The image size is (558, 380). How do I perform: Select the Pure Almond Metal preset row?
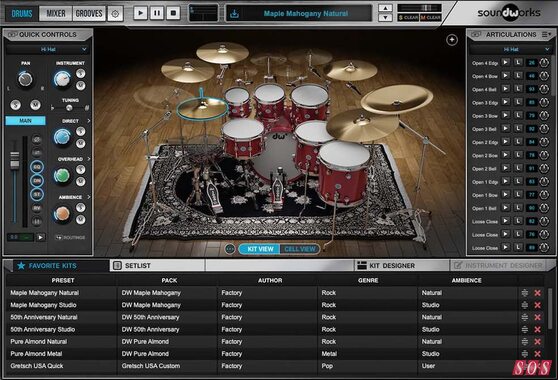(263, 354)
